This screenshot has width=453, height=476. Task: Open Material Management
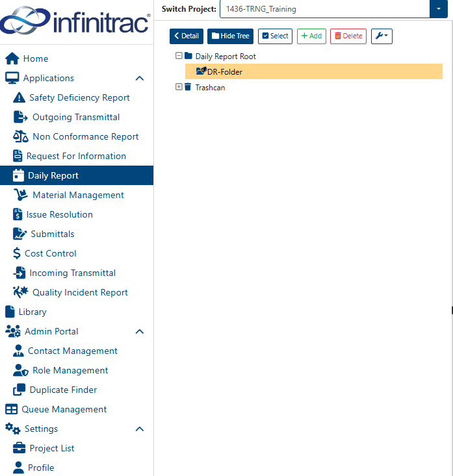78,195
